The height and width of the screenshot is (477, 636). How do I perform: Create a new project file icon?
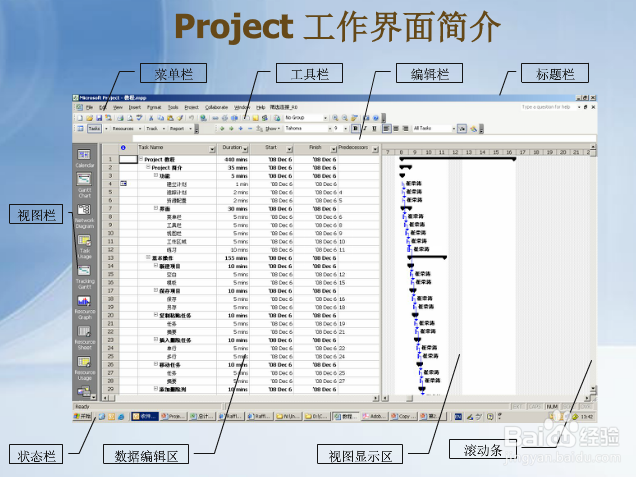pyautogui.click(x=80, y=118)
